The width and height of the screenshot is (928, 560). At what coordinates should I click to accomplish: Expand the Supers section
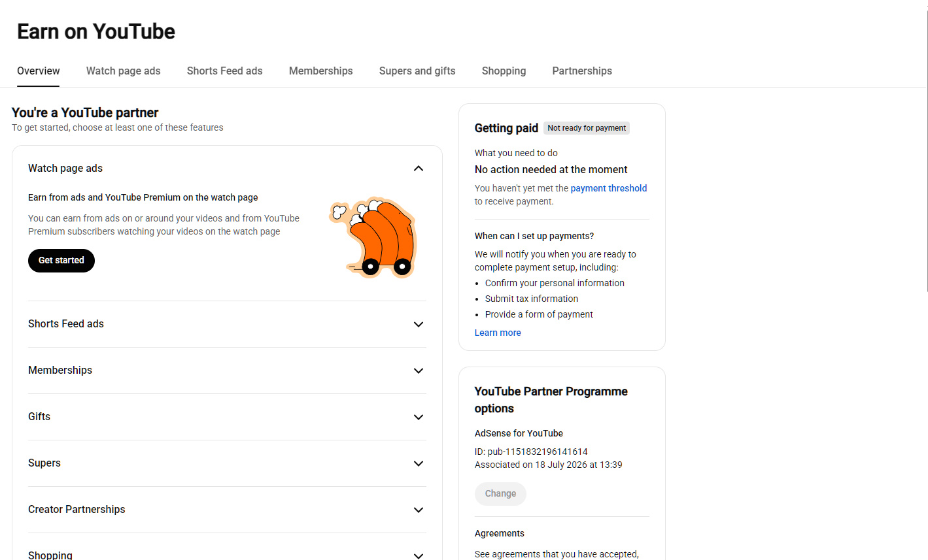click(419, 463)
